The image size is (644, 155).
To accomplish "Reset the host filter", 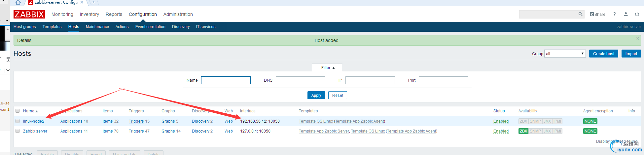I will [x=338, y=95].
